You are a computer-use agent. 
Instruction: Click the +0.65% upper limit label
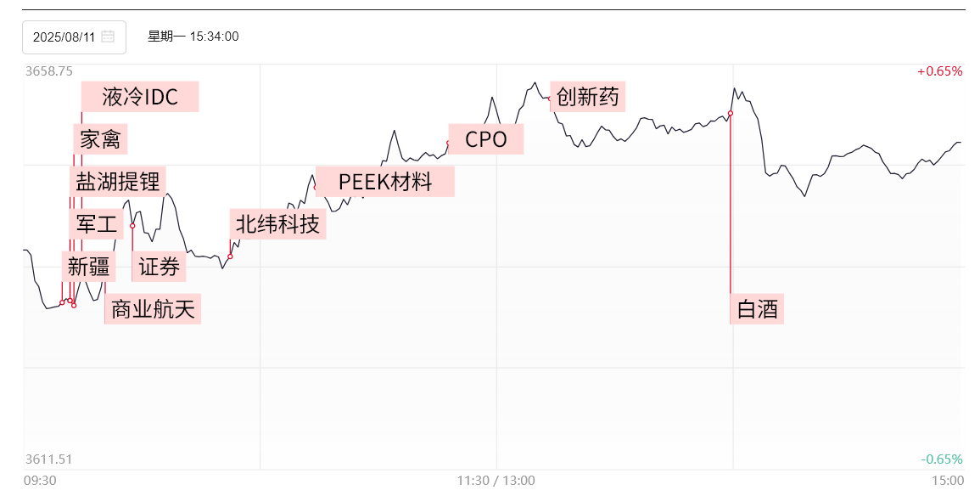click(939, 71)
